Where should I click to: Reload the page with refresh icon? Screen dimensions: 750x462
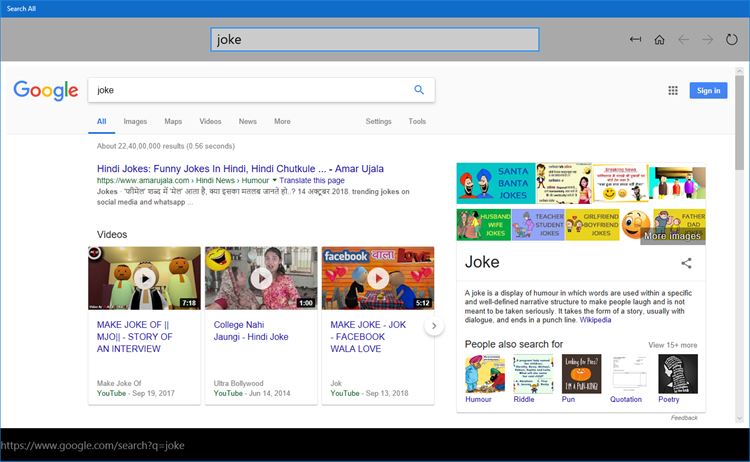pyautogui.click(x=731, y=39)
